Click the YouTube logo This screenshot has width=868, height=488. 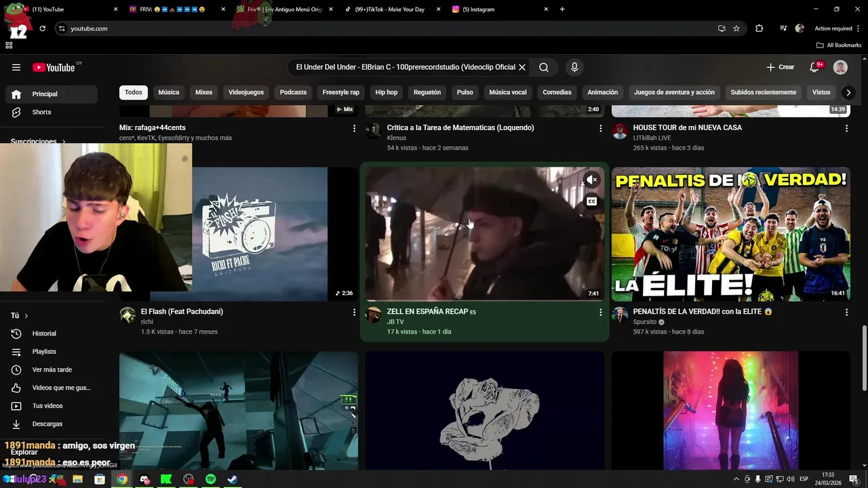pos(54,67)
